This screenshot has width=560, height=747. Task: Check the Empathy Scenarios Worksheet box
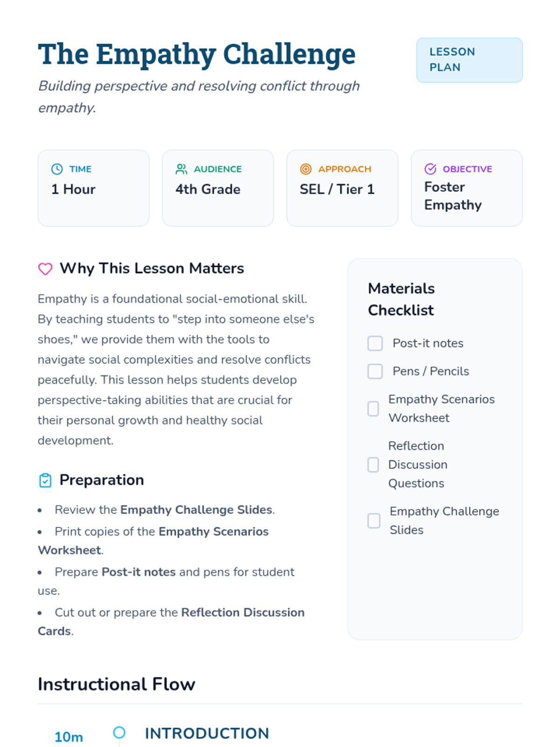[x=373, y=409]
